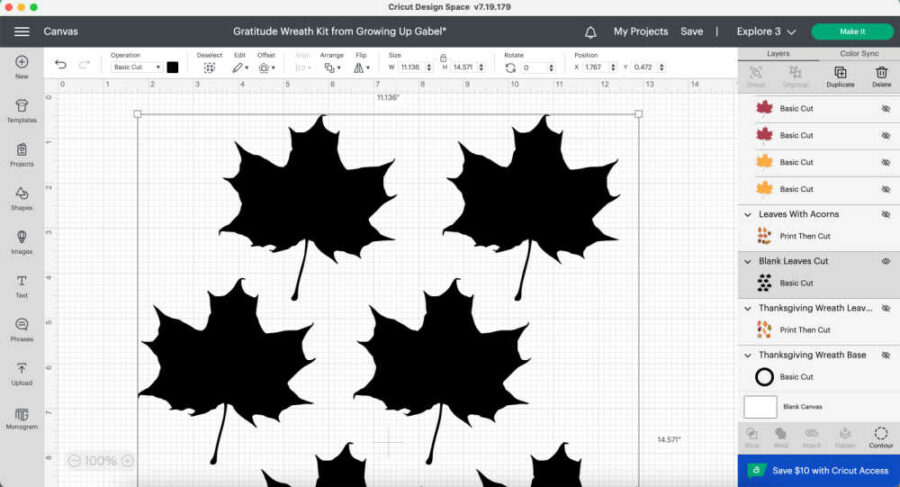
Task: Show the Thanksgiving Wreath Base layer
Action: coord(885,355)
